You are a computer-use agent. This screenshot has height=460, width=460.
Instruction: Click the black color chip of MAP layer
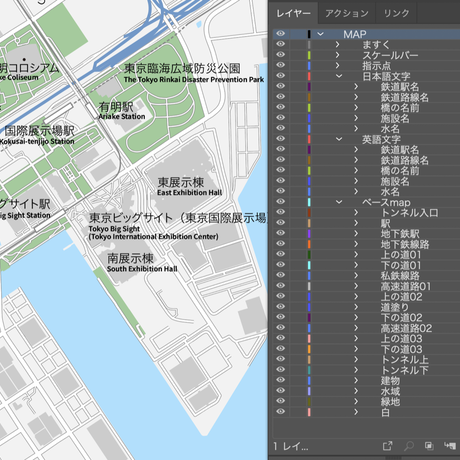click(309, 34)
